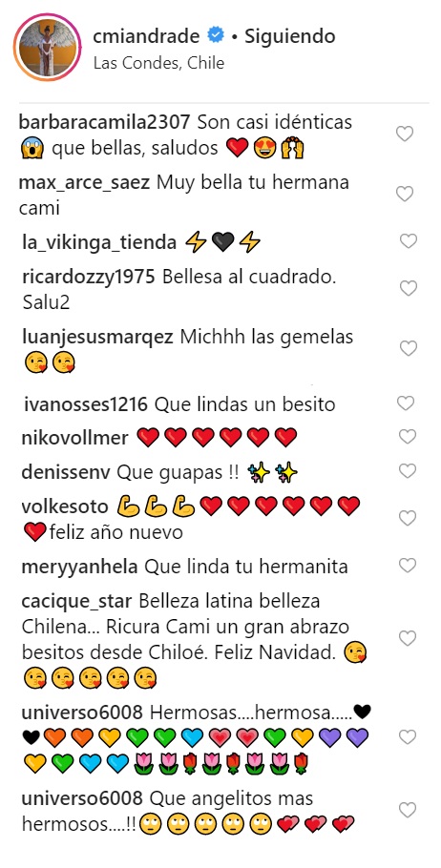The height and width of the screenshot is (868, 441).
Task: Open the cmiandrade profile link
Action: point(147,36)
